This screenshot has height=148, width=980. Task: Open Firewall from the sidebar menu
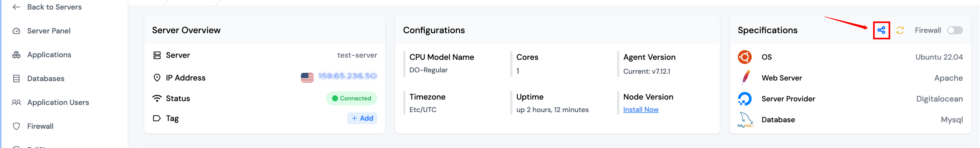click(40, 126)
